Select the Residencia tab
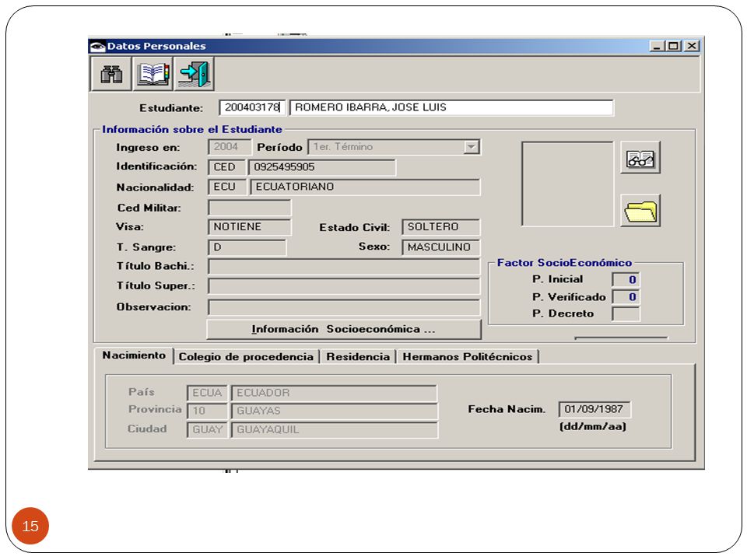Viewport: 747px width, 560px height. (x=358, y=357)
